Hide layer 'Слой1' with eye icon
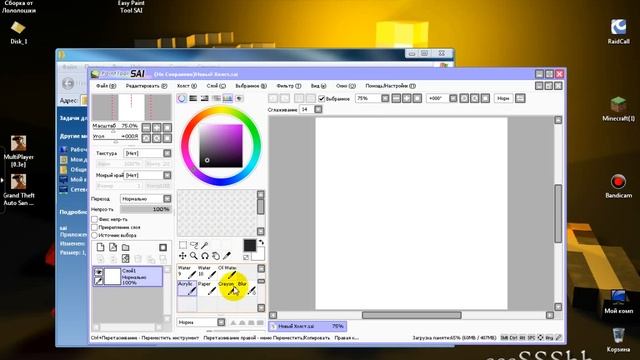 point(98,272)
